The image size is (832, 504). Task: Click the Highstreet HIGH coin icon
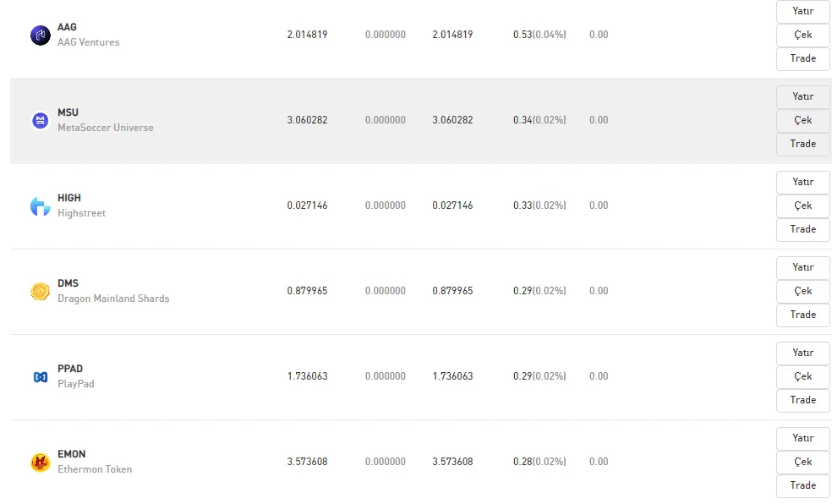click(x=41, y=206)
